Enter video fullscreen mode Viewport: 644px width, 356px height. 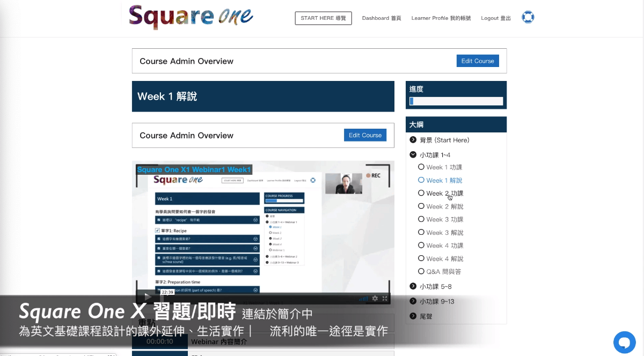385,298
